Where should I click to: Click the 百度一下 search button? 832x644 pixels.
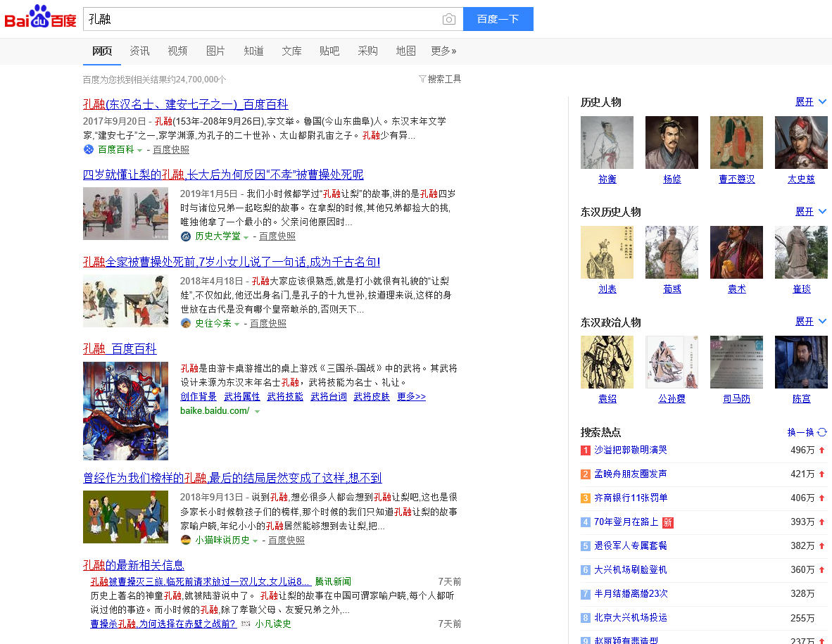click(498, 19)
